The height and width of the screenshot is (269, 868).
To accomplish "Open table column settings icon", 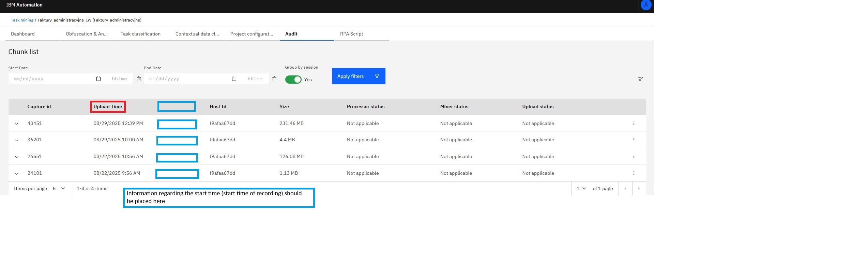I will pos(641,79).
